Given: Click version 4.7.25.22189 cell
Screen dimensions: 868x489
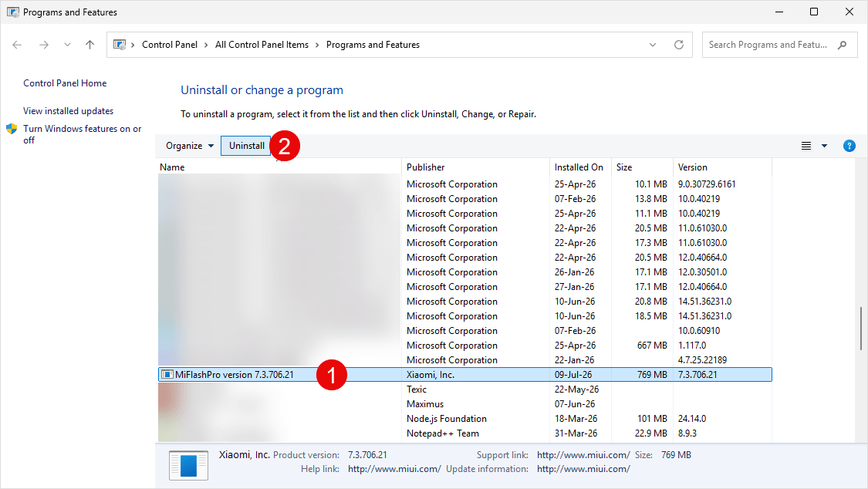Looking at the screenshot, I should point(702,360).
